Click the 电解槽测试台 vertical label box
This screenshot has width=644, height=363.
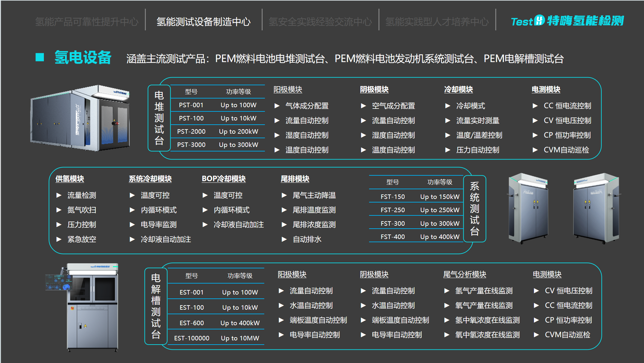(x=156, y=306)
